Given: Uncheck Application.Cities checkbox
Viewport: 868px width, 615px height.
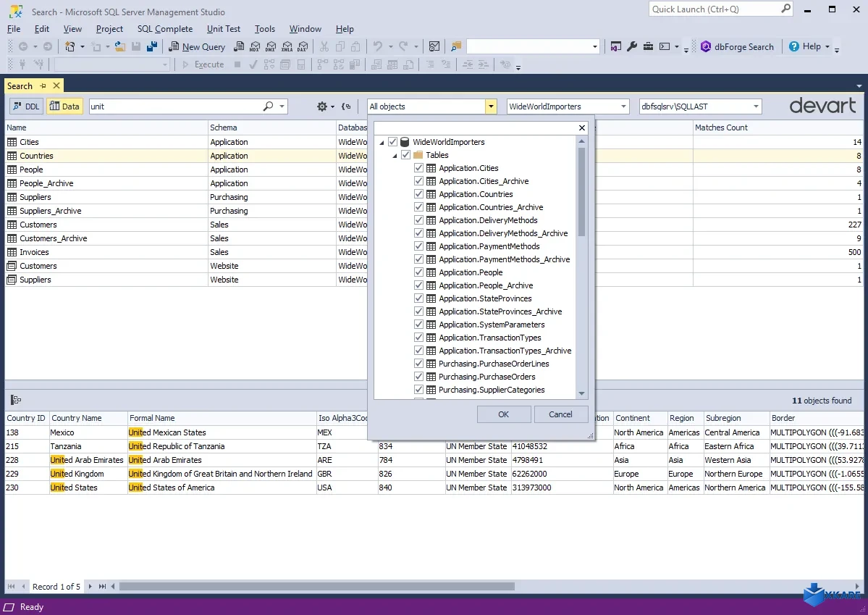Looking at the screenshot, I should 418,168.
